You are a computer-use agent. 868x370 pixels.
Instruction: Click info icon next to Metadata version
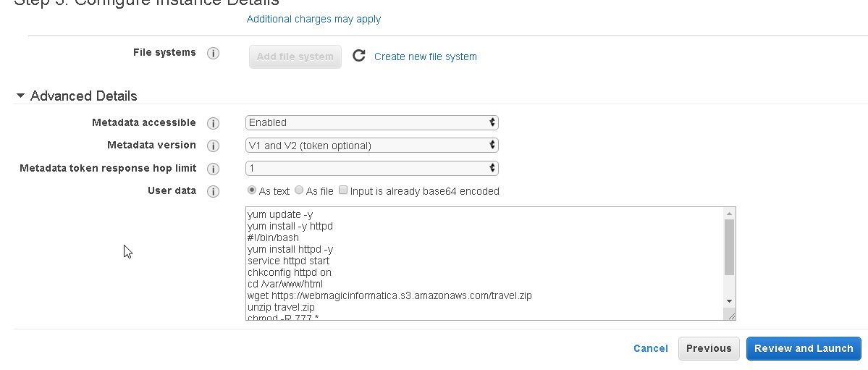click(x=213, y=146)
